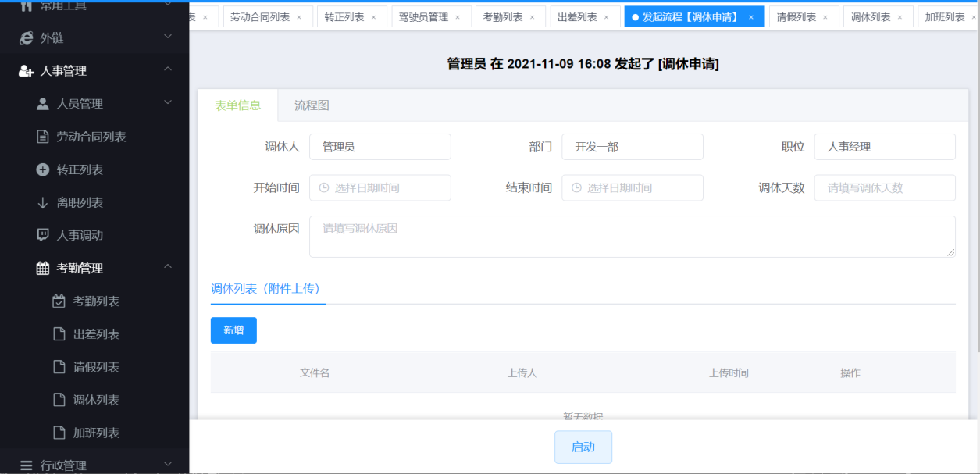Switch to the 请假列表 top tab
This screenshot has width=980, height=474.
point(804,17)
